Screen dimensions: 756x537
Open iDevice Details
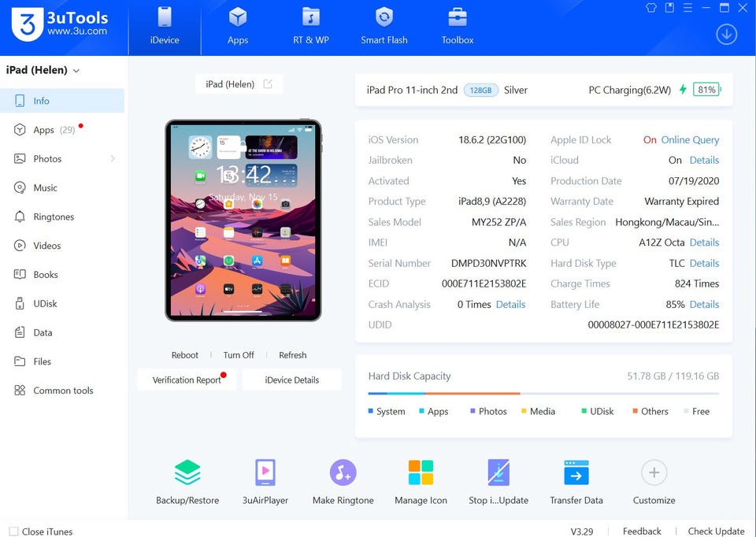[291, 380]
